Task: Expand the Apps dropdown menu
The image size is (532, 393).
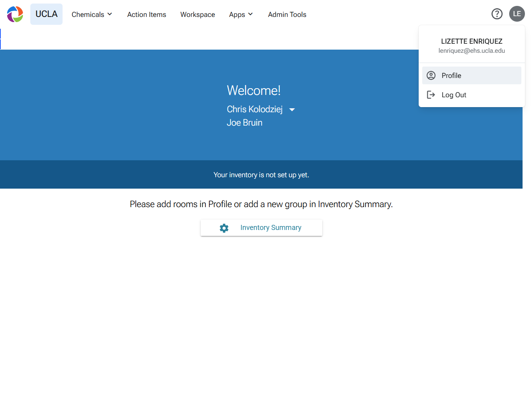Action: click(x=241, y=15)
